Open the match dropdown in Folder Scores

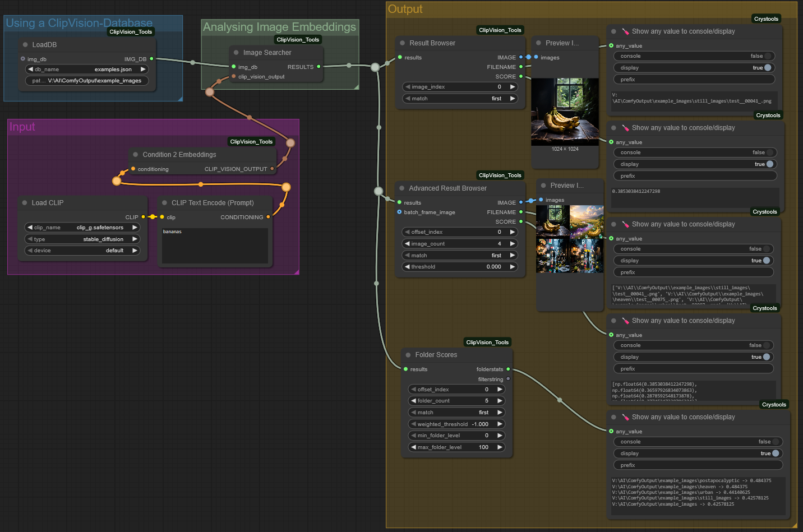[x=456, y=413]
